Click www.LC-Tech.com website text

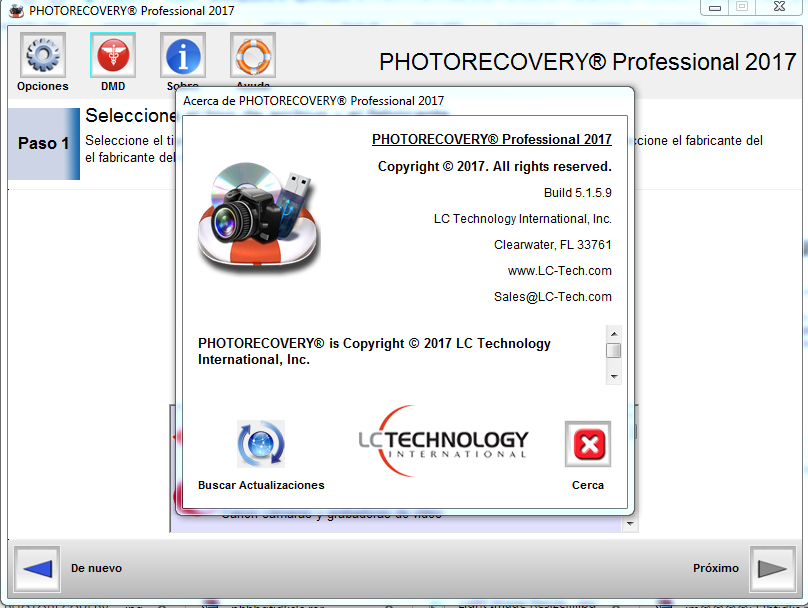click(560, 271)
